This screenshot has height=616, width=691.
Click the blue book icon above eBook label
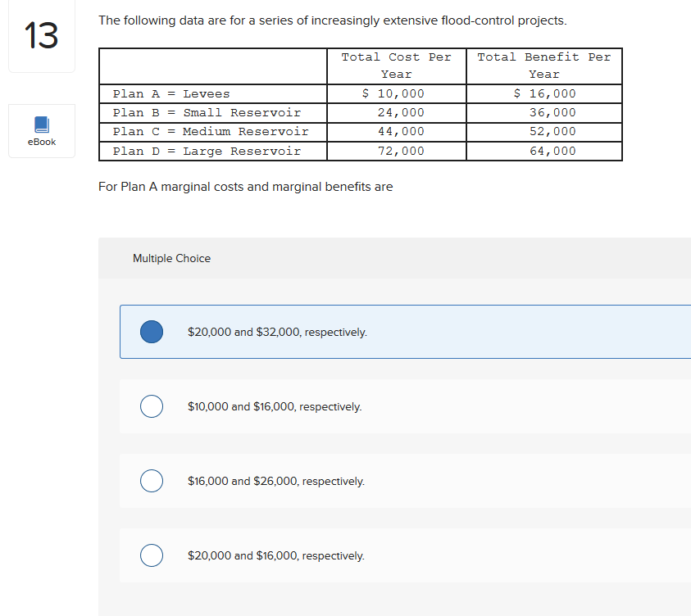pos(41,124)
